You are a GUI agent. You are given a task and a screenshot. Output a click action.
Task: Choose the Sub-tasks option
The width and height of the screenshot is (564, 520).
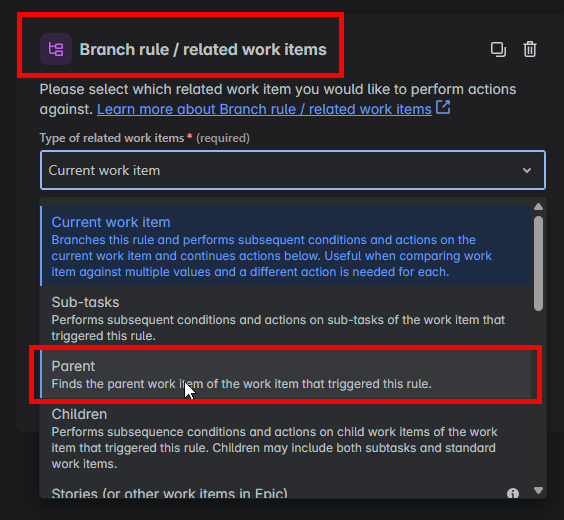(286, 318)
